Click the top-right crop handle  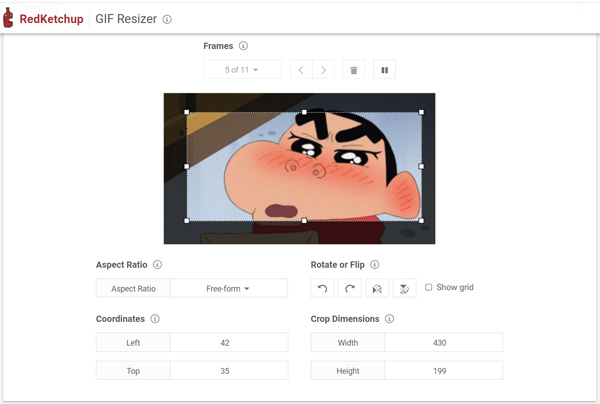click(x=421, y=112)
